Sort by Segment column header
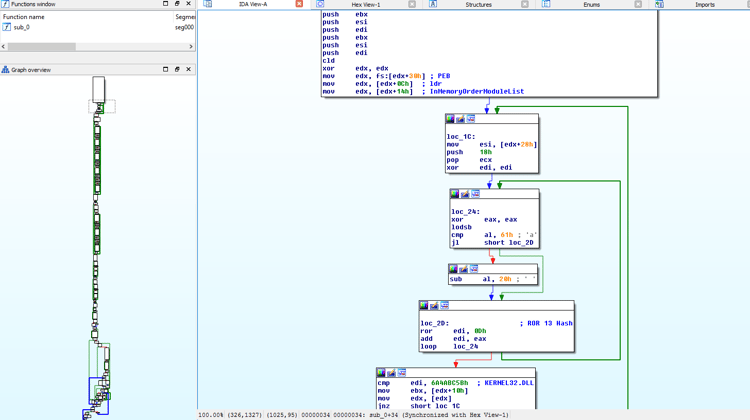This screenshot has width=750, height=420. click(x=185, y=17)
